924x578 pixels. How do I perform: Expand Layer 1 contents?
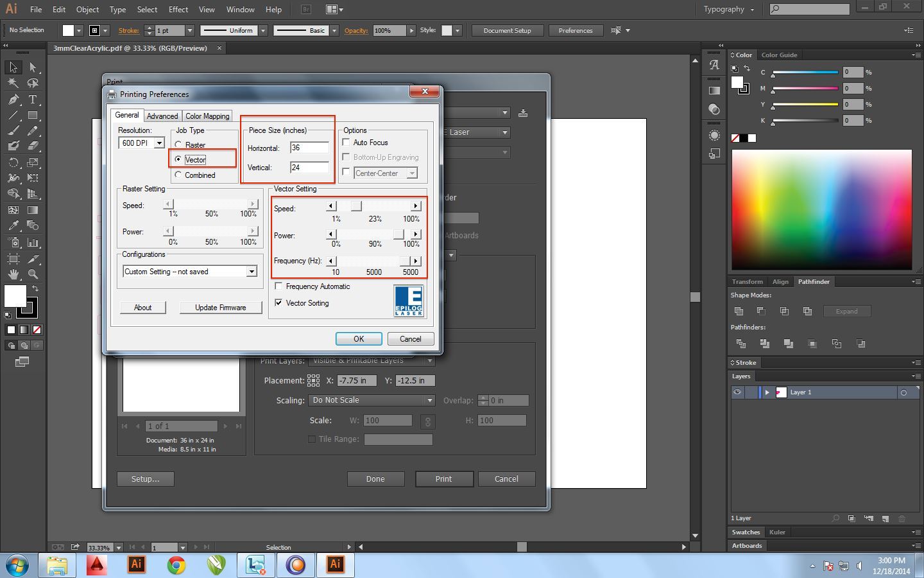(767, 392)
